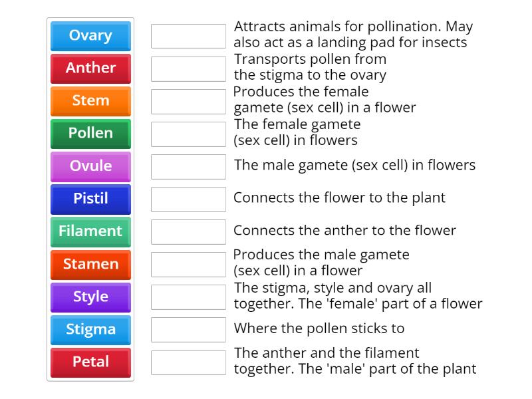Select the answer slot for where pollen sticks

coord(188,329)
